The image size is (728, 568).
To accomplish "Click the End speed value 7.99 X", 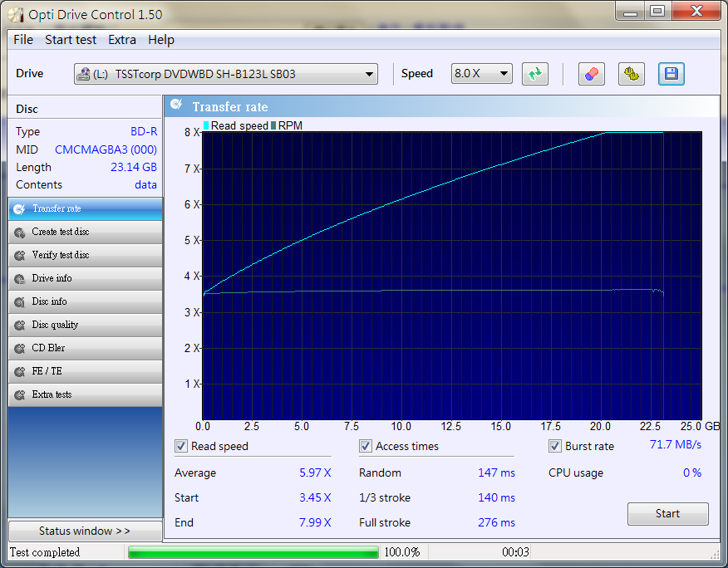I will click(315, 522).
